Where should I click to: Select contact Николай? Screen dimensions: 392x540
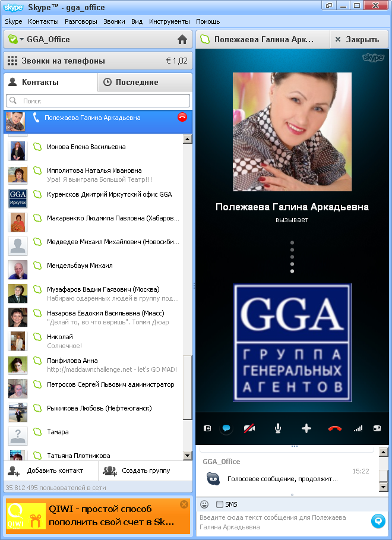(x=93, y=341)
